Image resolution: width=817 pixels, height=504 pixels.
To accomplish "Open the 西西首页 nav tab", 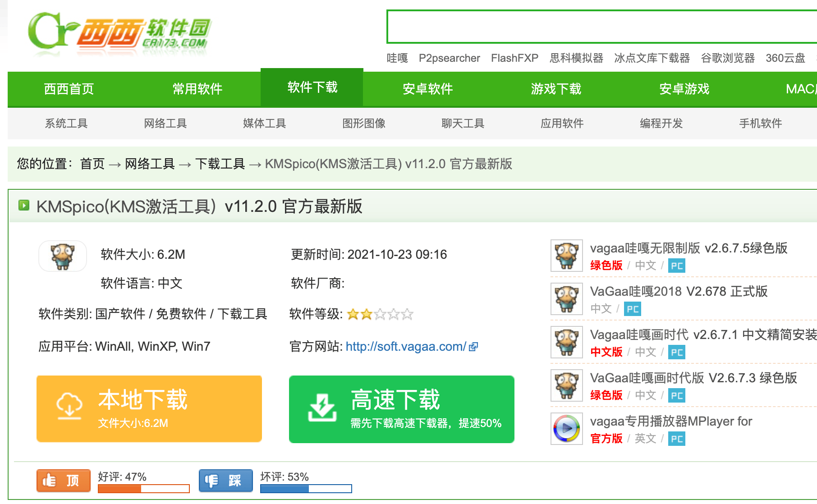I will point(69,89).
